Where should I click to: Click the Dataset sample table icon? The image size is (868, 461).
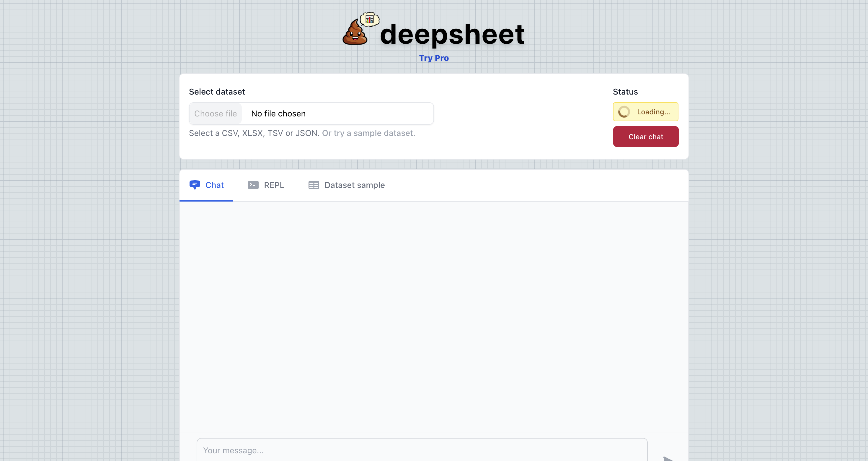[313, 185]
